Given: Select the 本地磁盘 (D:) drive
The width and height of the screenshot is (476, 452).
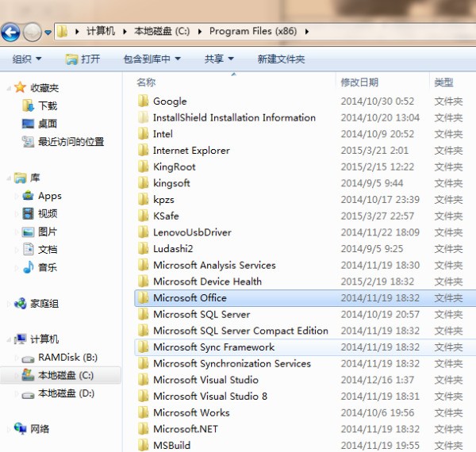Looking at the screenshot, I should (66, 393).
